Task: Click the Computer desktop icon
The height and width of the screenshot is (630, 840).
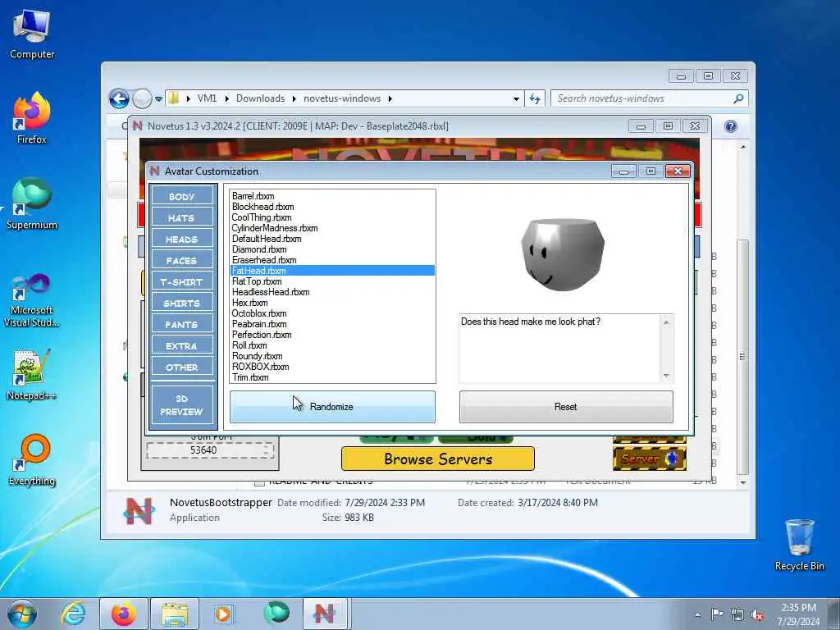Action: click(x=32, y=34)
